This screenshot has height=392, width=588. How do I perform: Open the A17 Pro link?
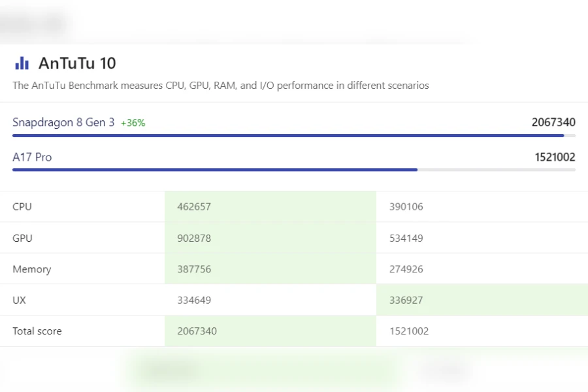[32, 157]
